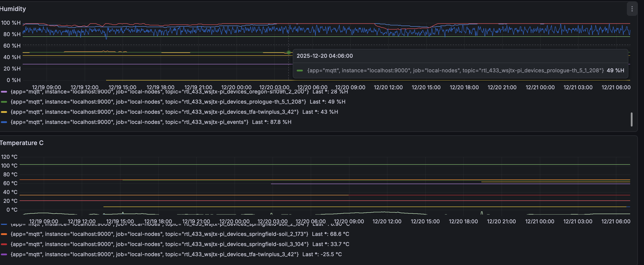Click 'Last *: 43 %H' in Humidity legend
This screenshot has width=644, height=265.
tap(320, 112)
